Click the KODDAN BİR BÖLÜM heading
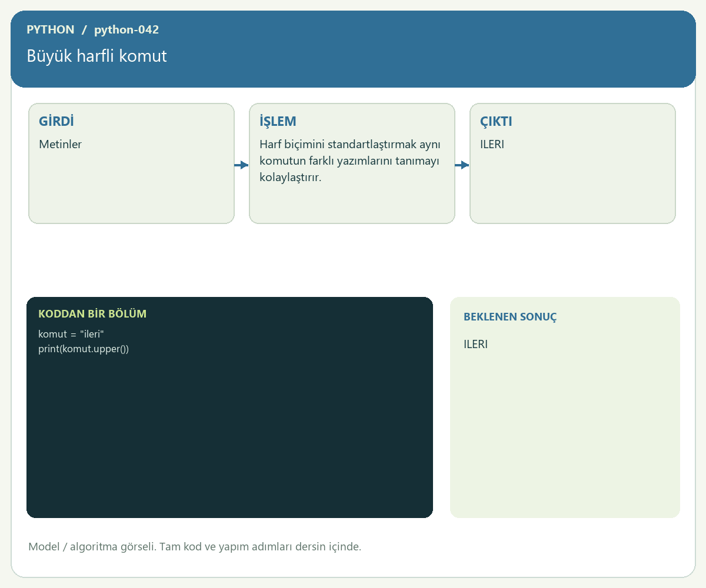This screenshot has height=588, width=706. tap(92, 314)
